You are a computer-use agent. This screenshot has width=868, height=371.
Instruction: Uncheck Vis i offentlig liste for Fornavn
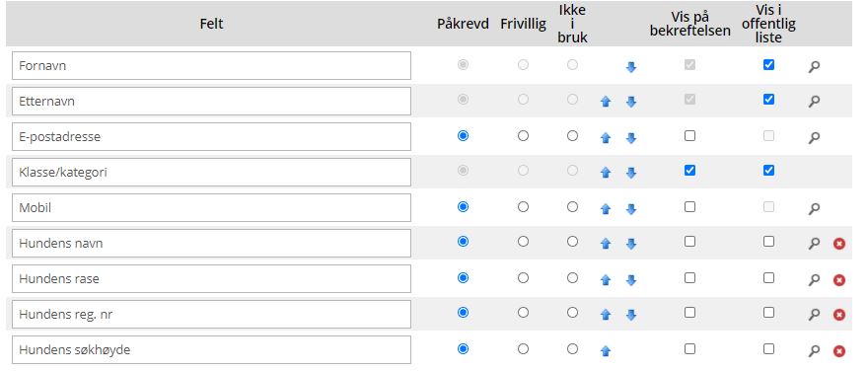[768, 65]
